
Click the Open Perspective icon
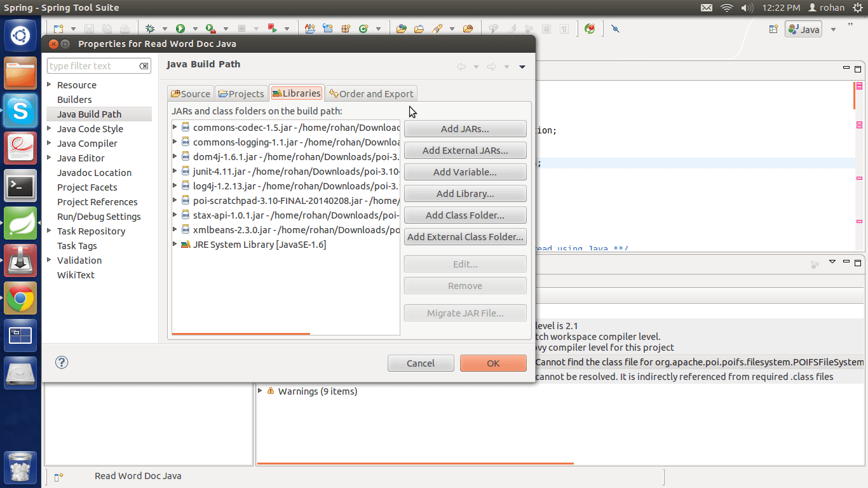[x=773, y=29]
